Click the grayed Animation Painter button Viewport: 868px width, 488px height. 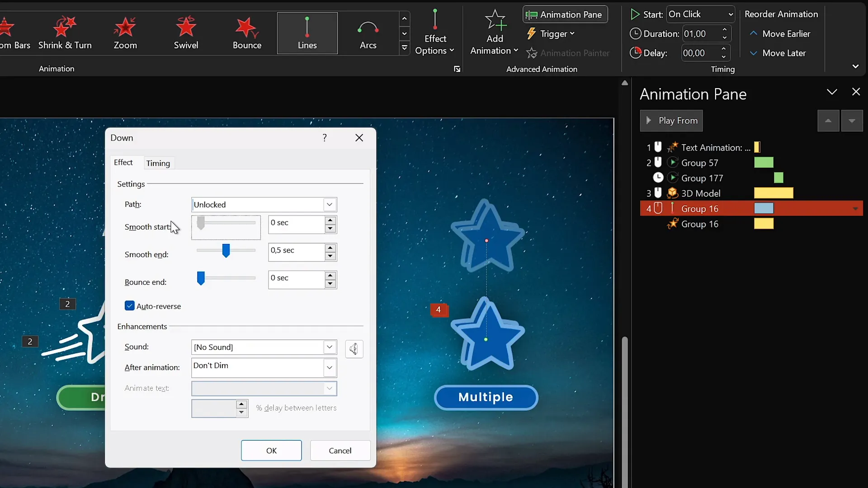[568, 53]
